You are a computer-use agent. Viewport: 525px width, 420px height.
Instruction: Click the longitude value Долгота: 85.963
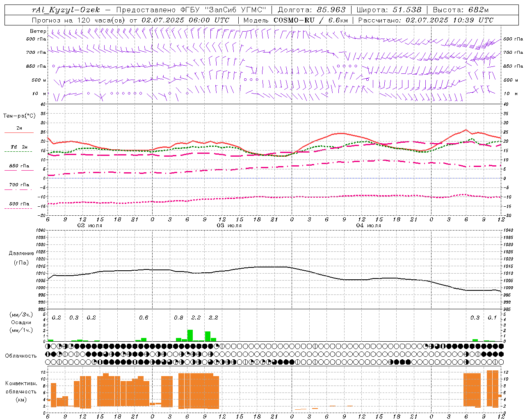coord(312,10)
